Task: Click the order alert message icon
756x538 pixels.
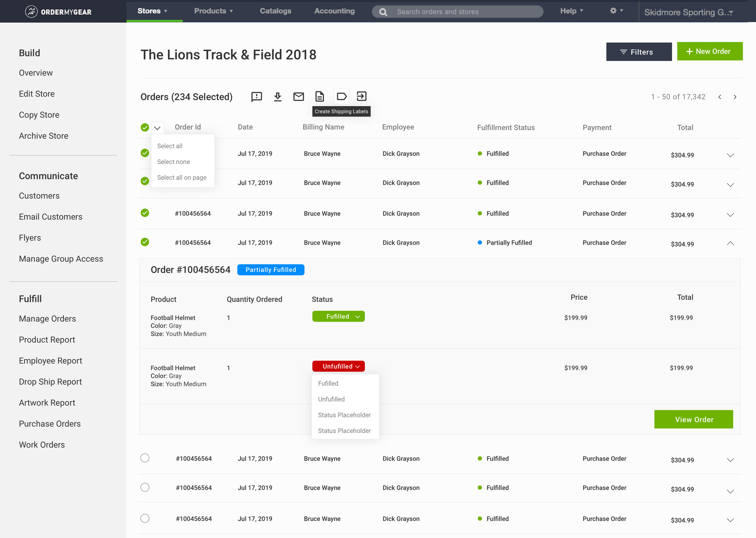Action: (257, 97)
